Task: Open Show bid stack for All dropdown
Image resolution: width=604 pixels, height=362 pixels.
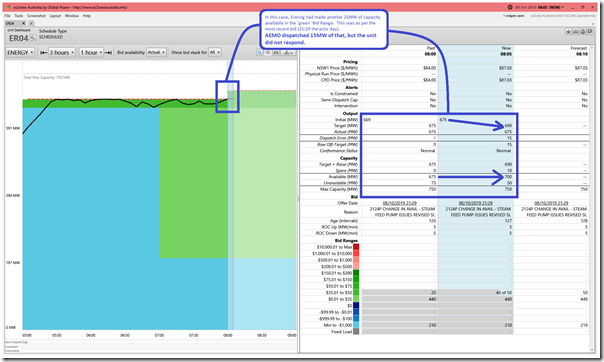Action: click(x=215, y=52)
